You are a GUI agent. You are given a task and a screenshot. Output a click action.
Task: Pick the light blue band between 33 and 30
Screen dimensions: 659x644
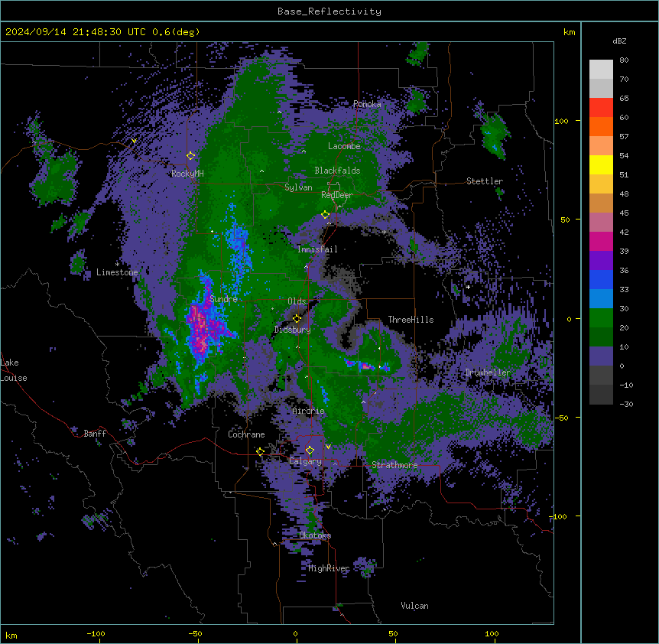click(601, 298)
